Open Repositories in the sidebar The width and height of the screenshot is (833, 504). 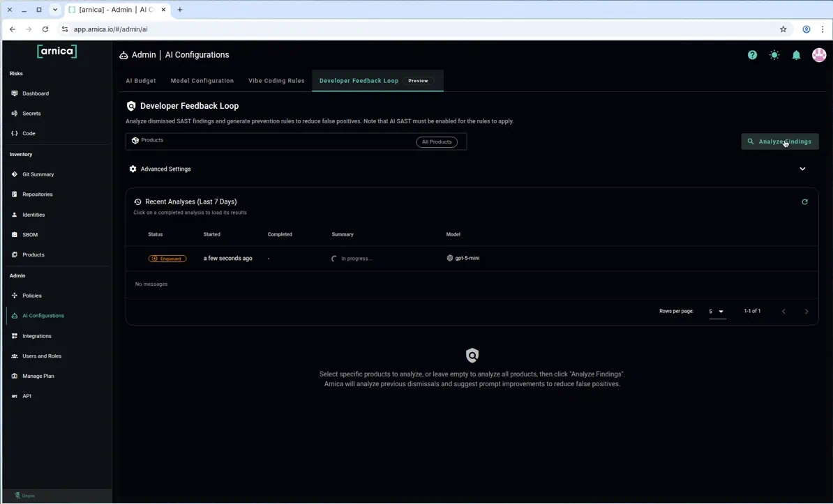coord(37,194)
